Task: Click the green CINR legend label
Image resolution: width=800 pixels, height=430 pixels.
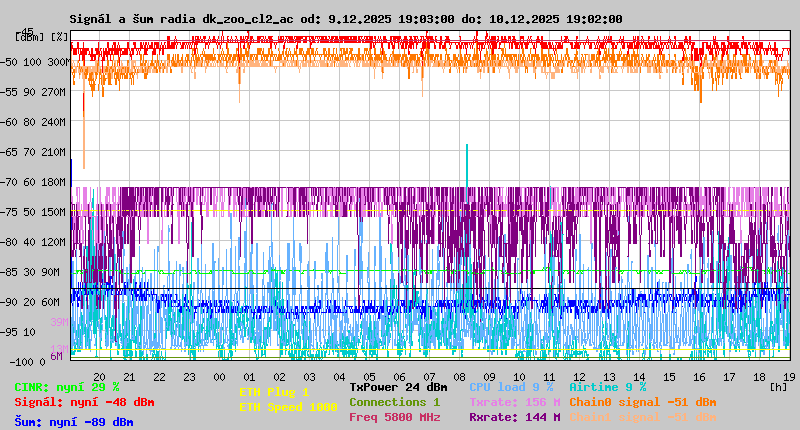Action: pyautogui.click(x=66, y=387)
